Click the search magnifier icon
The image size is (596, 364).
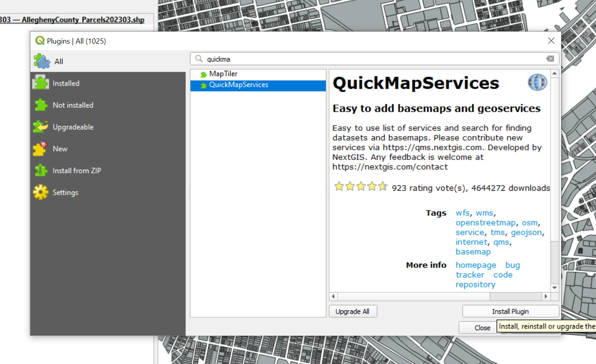pyautogui.click(x=199, y=59)
